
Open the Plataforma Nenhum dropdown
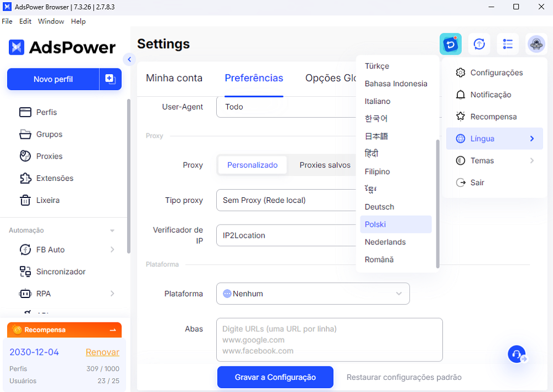[x=313, y=294]
